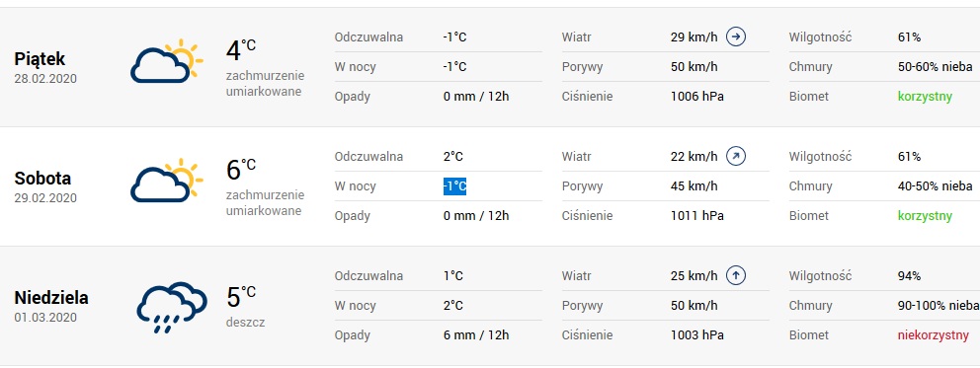Click Saturday's 6°C temperature reading
This screenshot has width=980, height=368.
(241, 169)
